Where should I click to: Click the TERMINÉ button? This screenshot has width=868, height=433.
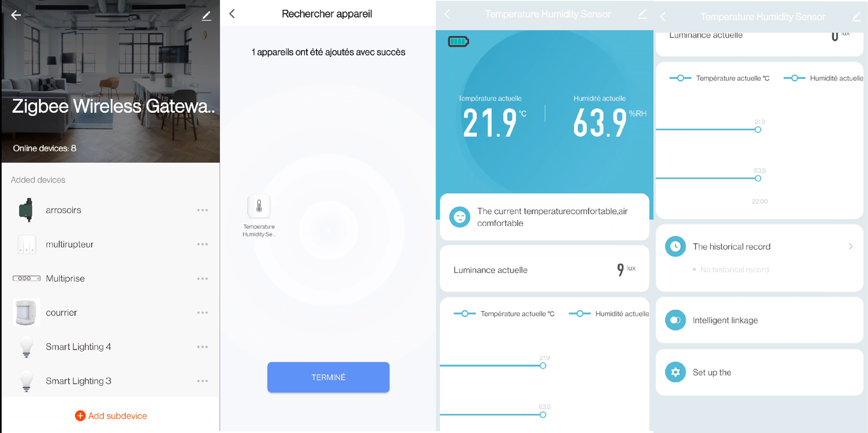point(328,377)
